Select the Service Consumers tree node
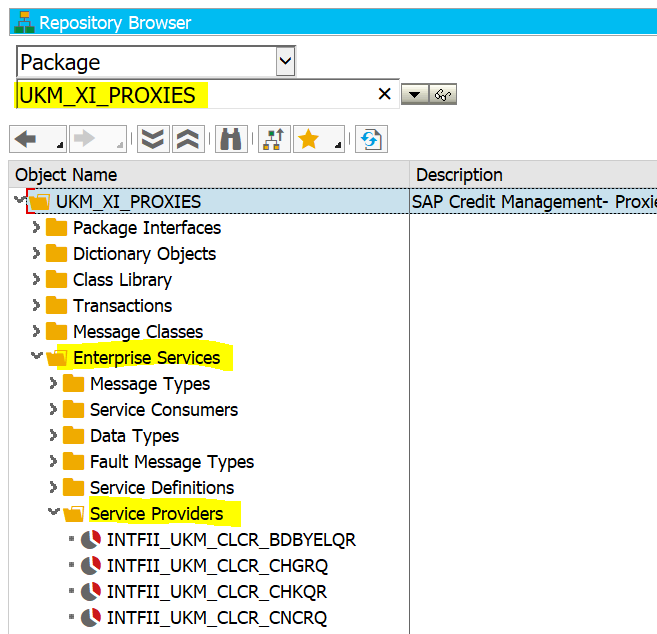 pyautogui.click(x=164, y=410)
